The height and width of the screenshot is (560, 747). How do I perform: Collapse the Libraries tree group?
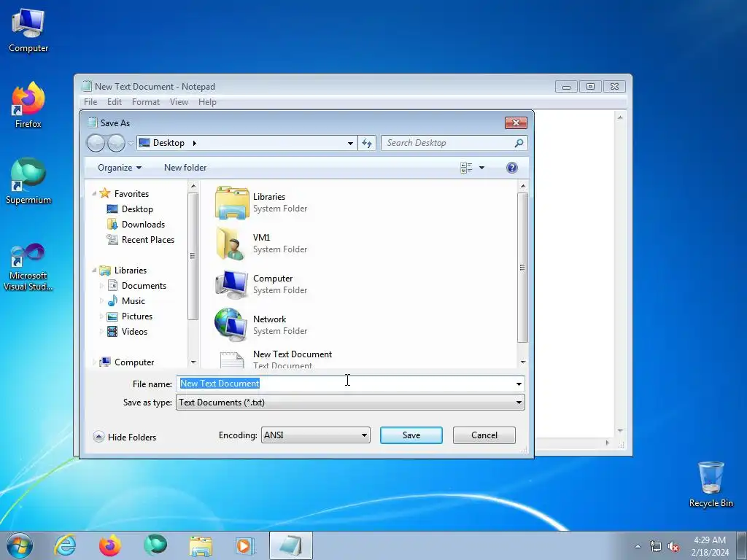click(94, 270)
